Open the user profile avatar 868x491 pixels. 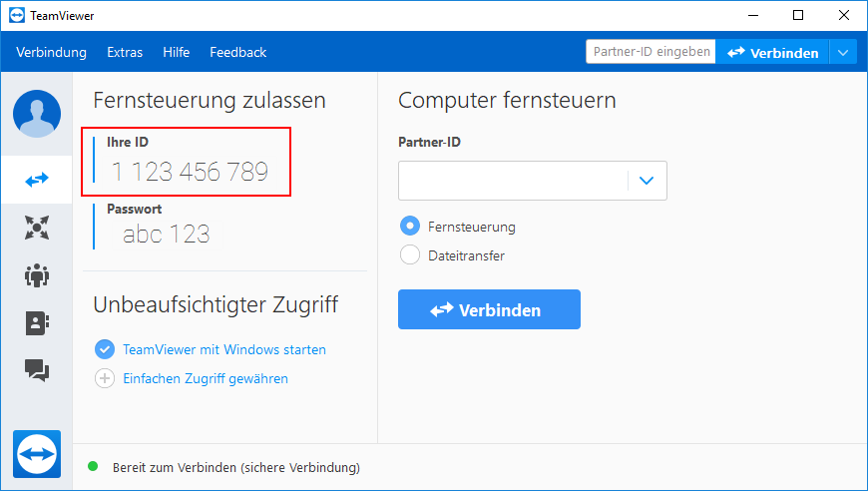click(x=37, y=114)
